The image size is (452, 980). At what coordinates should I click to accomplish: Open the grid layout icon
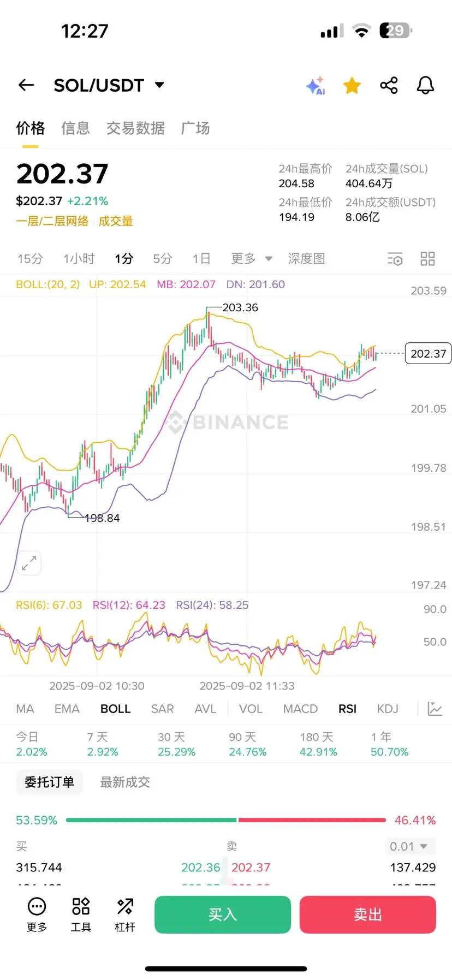(x=427, y=259)
